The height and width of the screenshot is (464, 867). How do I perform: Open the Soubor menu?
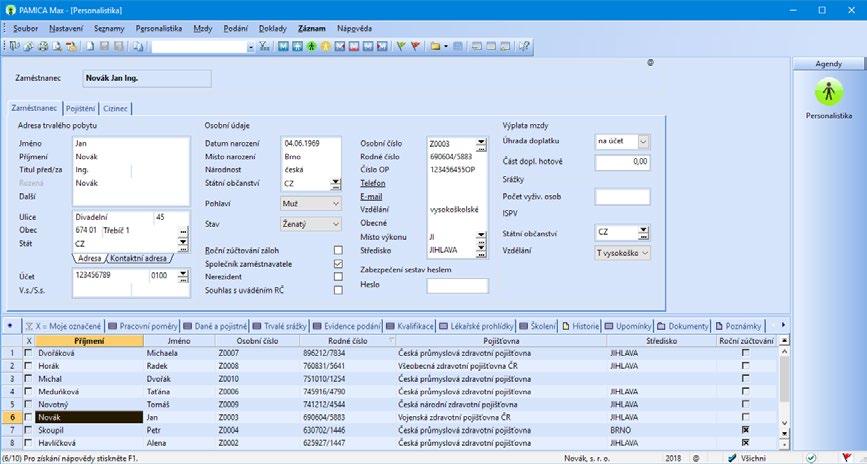[x=25, y=28]
